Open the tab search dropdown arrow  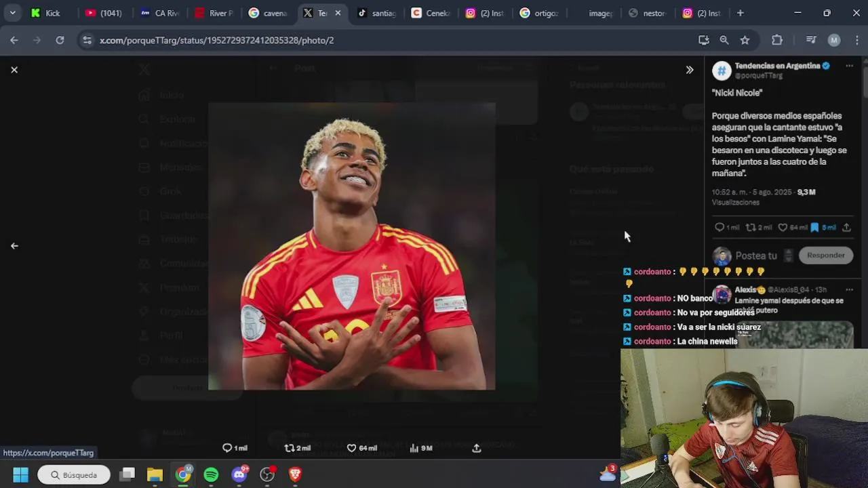[x=12, y=13]
